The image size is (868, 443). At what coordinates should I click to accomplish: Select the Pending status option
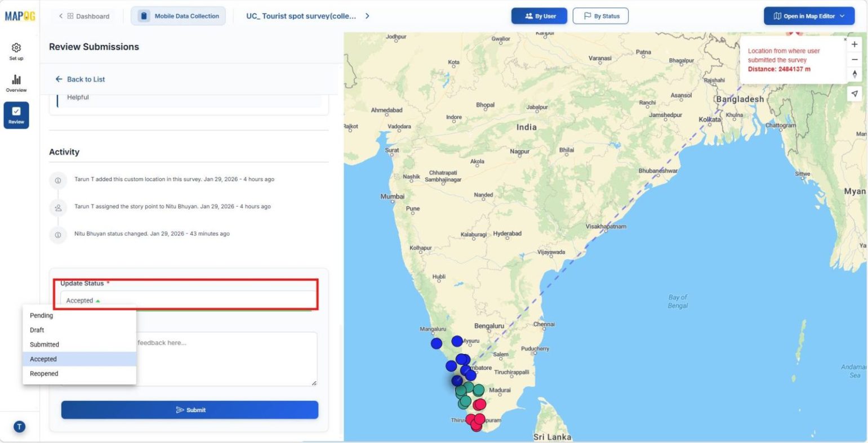(41, 315)
